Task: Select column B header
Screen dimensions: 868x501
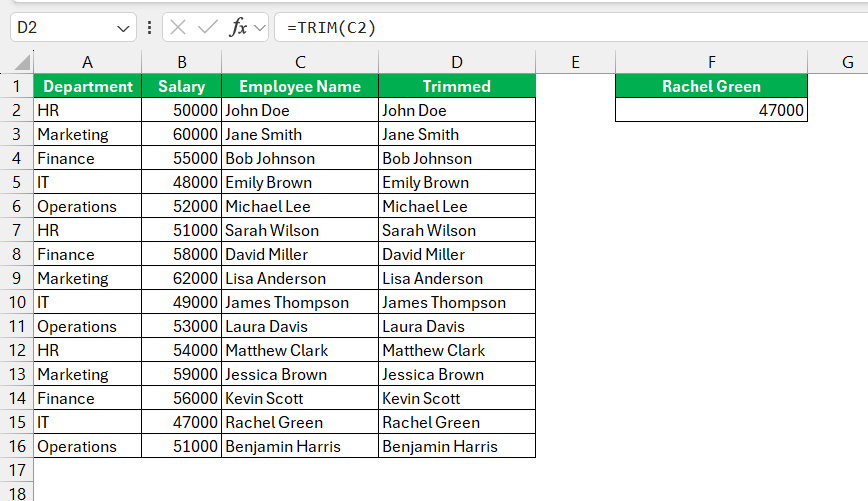Action: click(182, 62)
